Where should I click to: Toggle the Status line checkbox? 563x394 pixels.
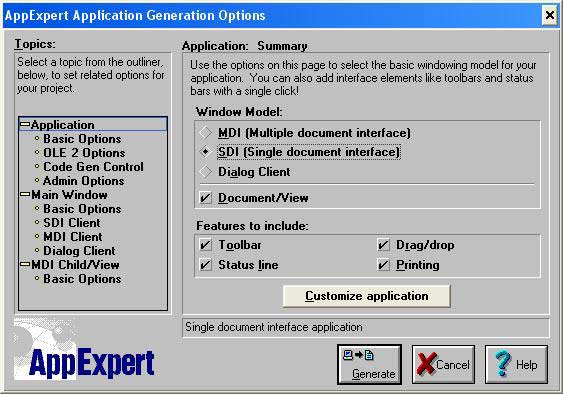(205, 265)
